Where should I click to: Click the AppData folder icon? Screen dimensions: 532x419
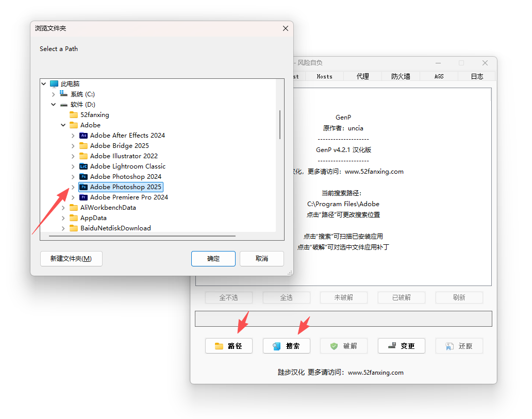(x=74, y=218)
